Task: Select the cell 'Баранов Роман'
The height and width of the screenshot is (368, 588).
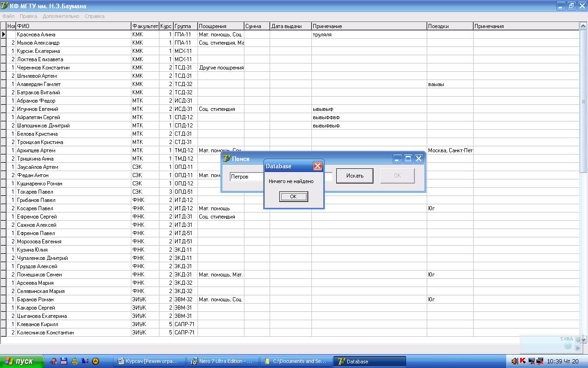Action: pyautogui.click(x=73, y=299)
